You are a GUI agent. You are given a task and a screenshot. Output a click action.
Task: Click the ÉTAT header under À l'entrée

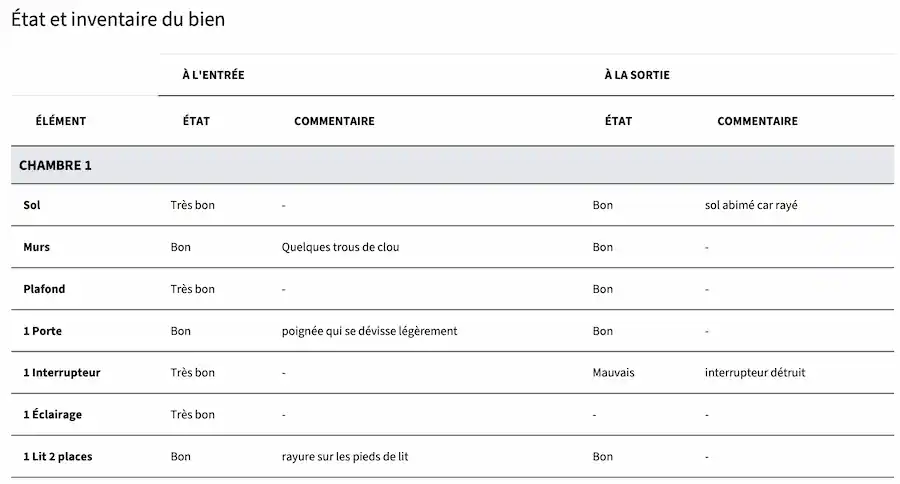196,121
